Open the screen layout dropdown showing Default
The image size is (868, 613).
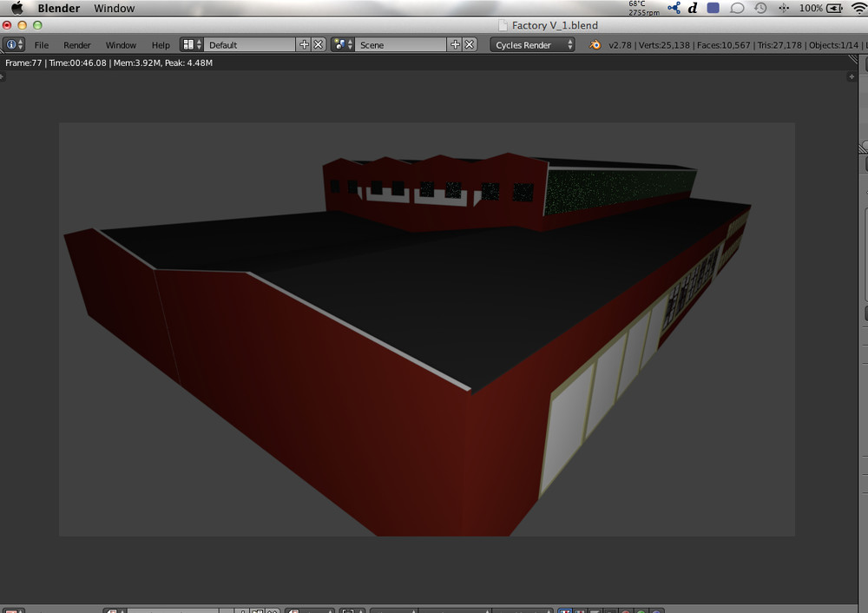point(252,44)
